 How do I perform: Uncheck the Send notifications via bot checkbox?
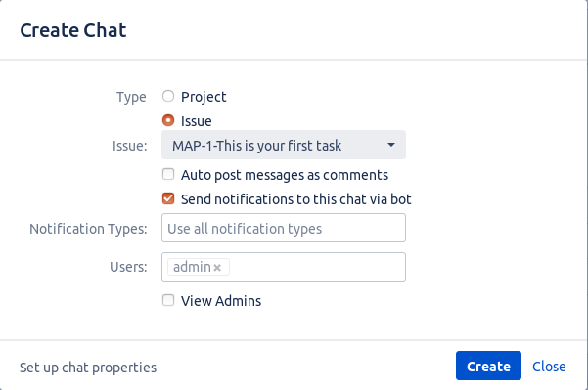click(x=168, y=198)
